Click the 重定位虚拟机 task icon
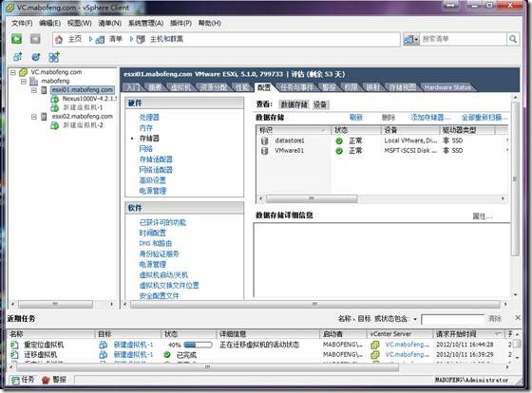 14,345
